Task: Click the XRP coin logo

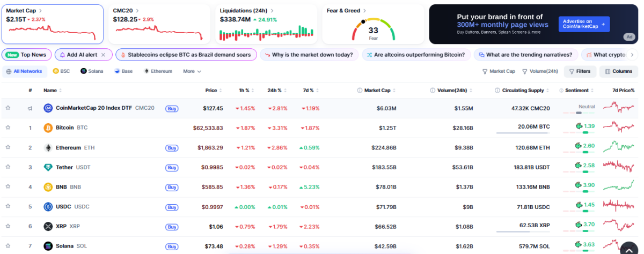Action: tap(48, 226)
